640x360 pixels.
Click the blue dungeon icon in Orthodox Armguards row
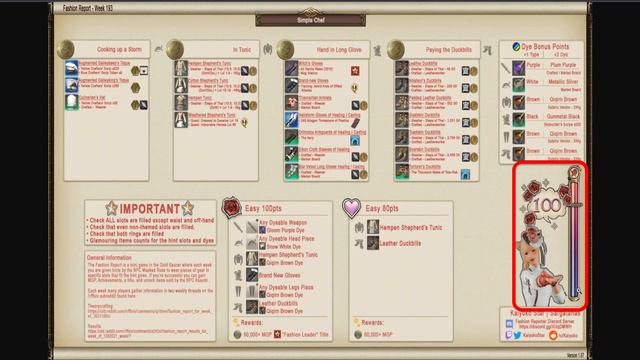[x=355, y=140]
